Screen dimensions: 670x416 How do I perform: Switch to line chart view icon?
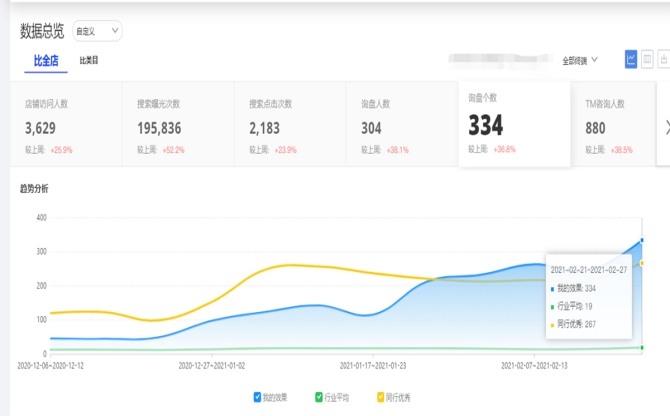click(x=631, y=60)
